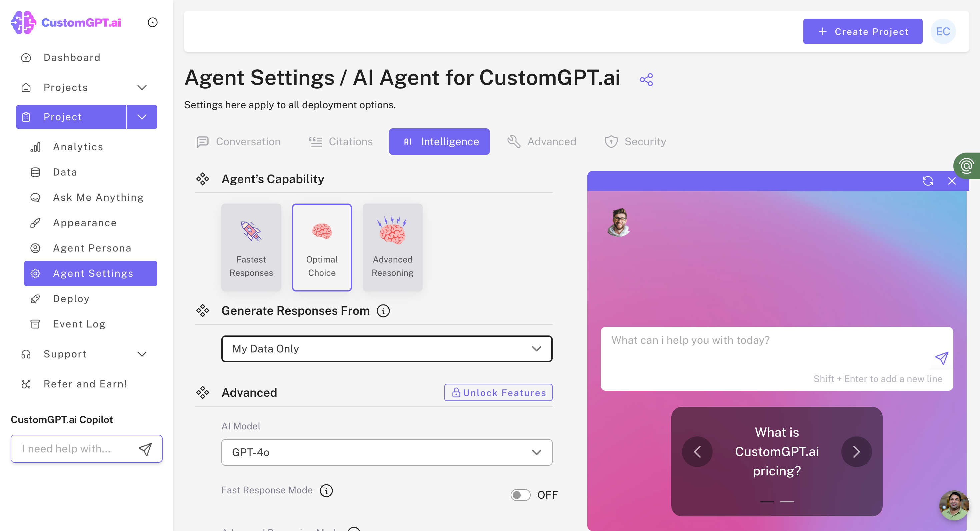The width and height of the screenshot is (980, 531).
Task: Switch to the Security tab
Action: [x=635, y=141]
